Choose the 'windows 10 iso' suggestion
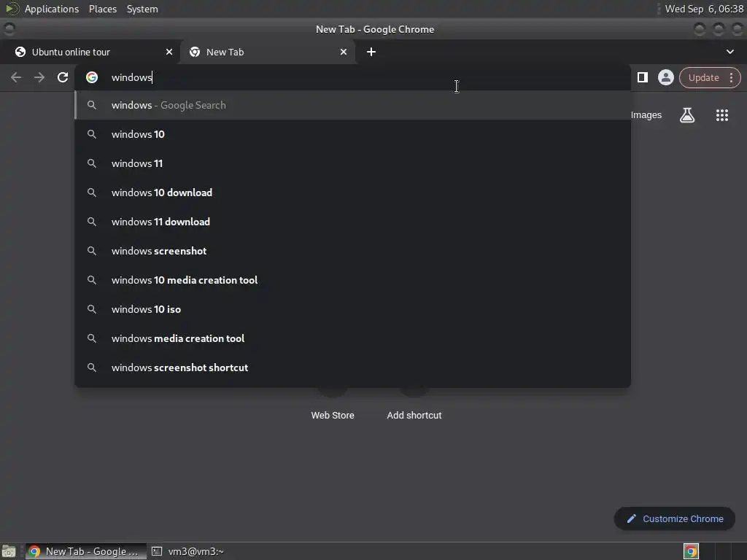 tap(352, 309)
